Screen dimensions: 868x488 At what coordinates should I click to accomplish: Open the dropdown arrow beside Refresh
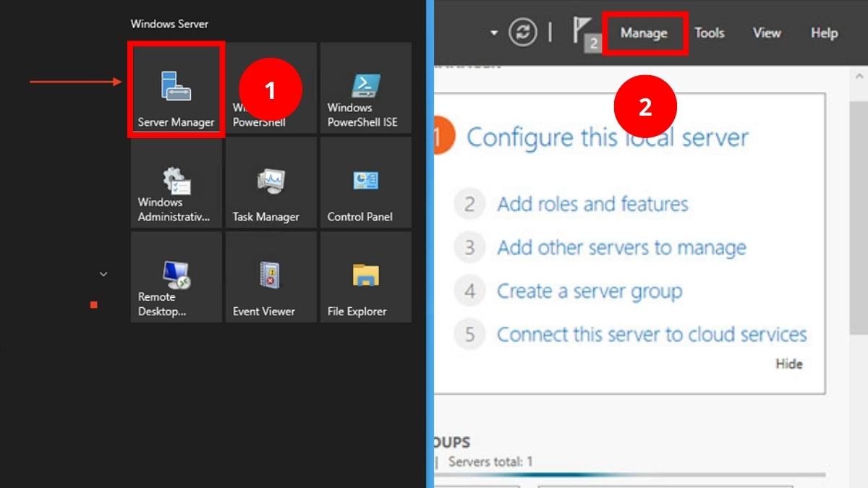click(x=494, y=33)
